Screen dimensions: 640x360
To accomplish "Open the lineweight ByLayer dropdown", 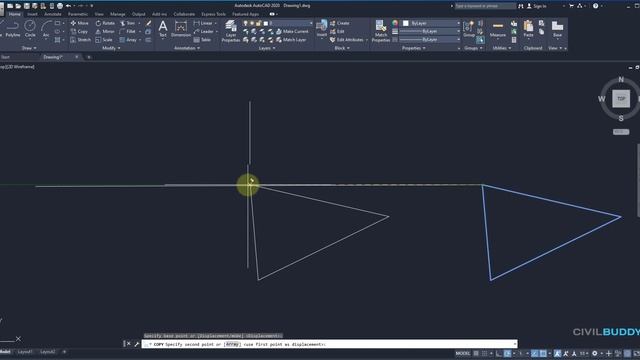I will pos(430,31).
